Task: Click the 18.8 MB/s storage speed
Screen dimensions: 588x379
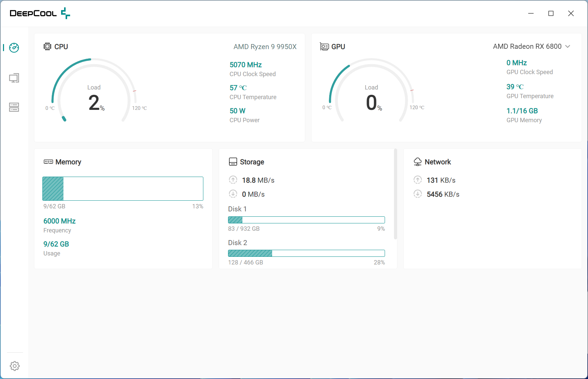Action: point(258,180)
